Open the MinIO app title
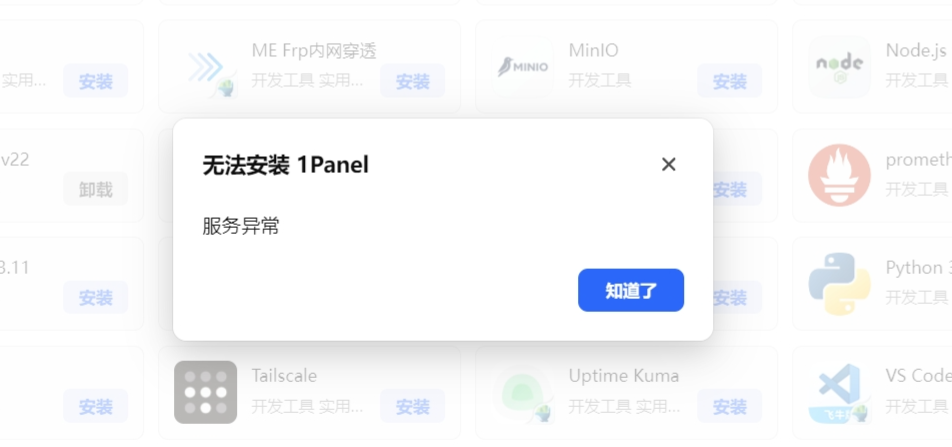 [594, 50]
